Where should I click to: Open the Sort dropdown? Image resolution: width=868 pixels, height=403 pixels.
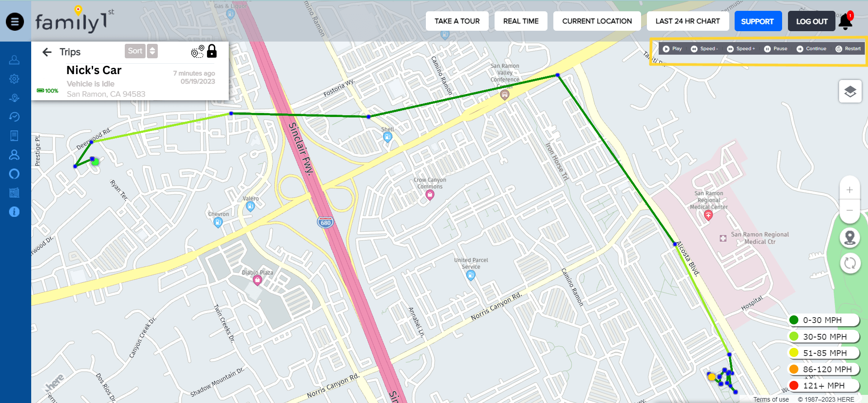click(x=135, y=51)
